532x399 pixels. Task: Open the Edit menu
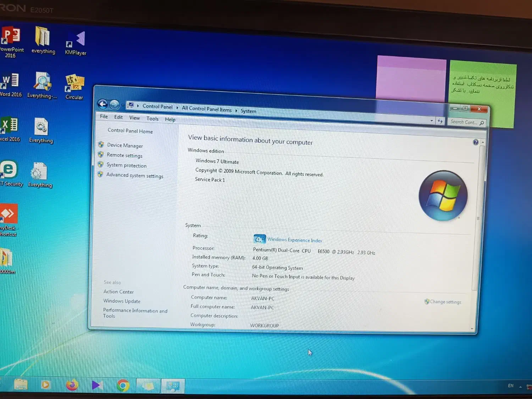118,117
